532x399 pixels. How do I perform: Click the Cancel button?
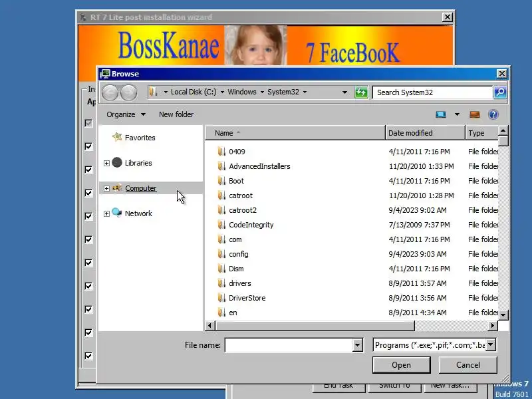[x=468, y=365]
